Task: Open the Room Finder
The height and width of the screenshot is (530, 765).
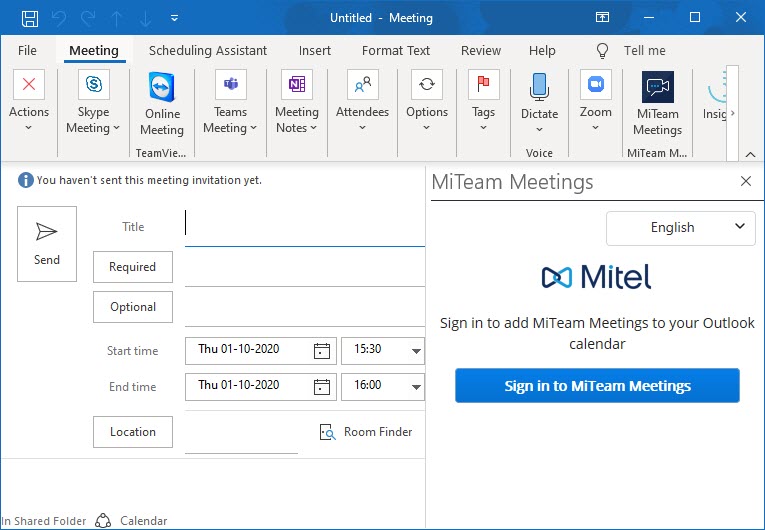Action: [366, 432]
